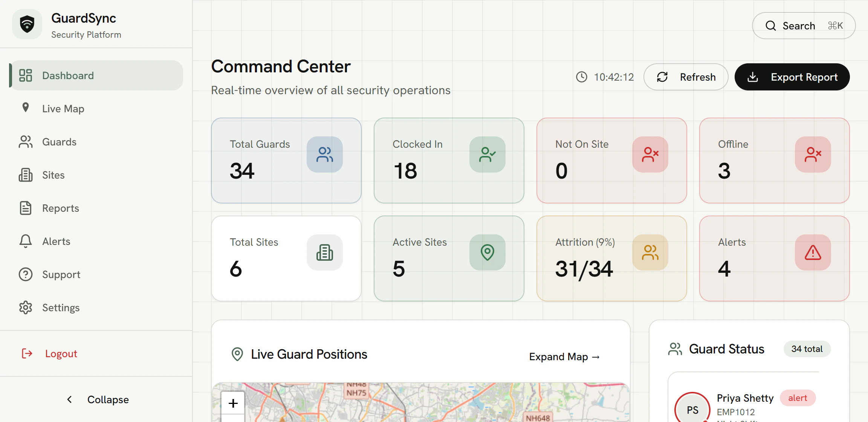Image resolution: width=868 pixels, height=422 pixels.
Task: Click the Attrition value 31/34
Action: click(584, 269)
